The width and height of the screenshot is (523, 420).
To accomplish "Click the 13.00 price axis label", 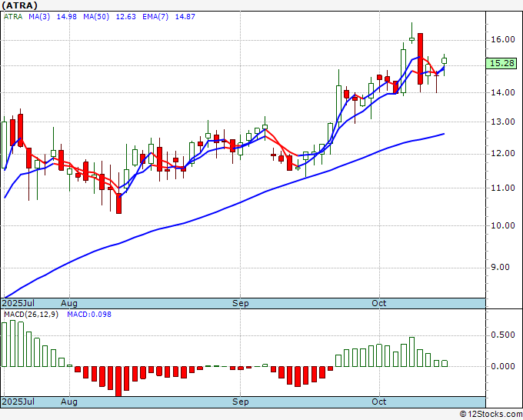I will (x=503, y=122).
